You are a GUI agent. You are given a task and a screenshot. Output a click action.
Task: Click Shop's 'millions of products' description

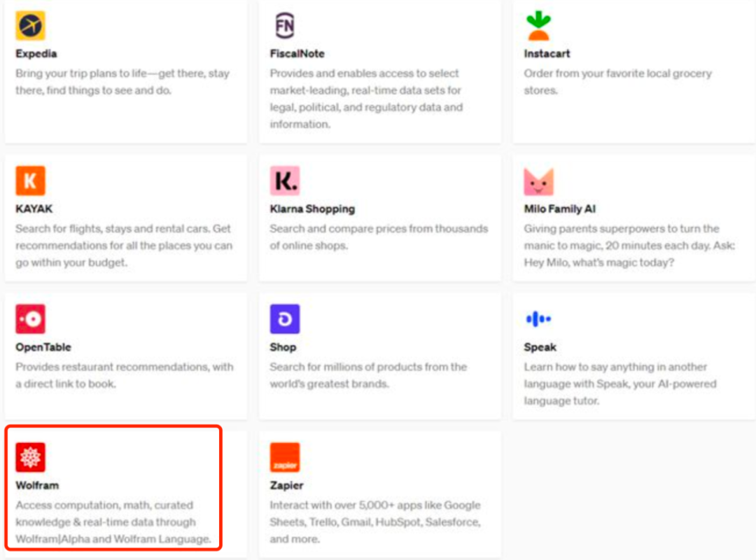(x=368, y=375)
